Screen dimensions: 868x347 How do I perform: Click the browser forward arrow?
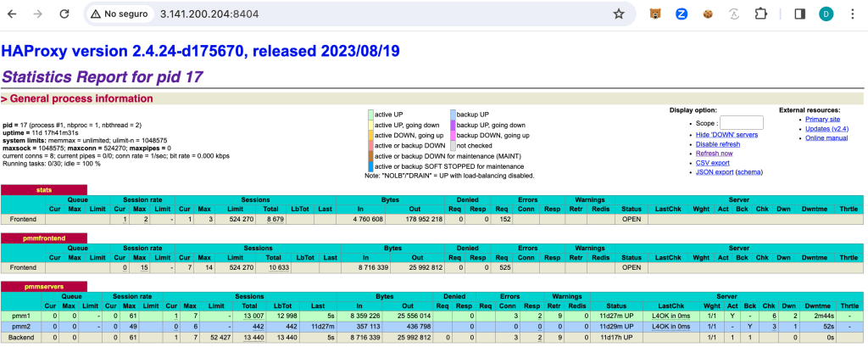[37, 14]
